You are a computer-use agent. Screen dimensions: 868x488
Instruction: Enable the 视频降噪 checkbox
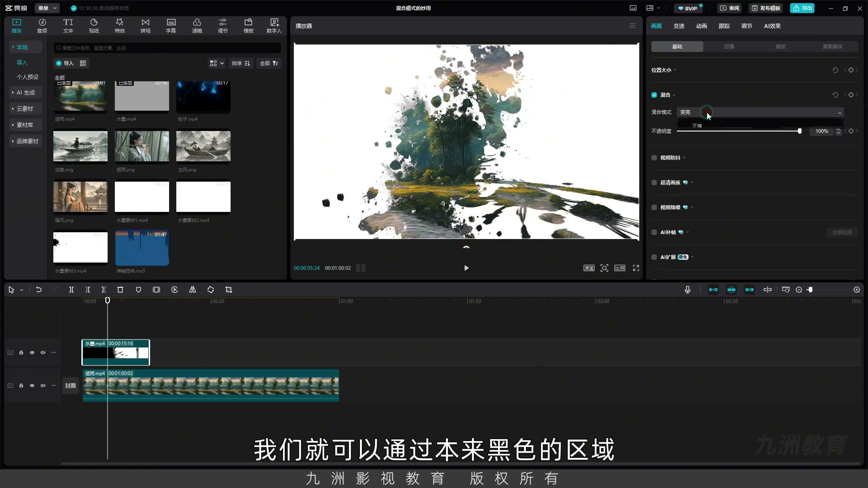654,207
